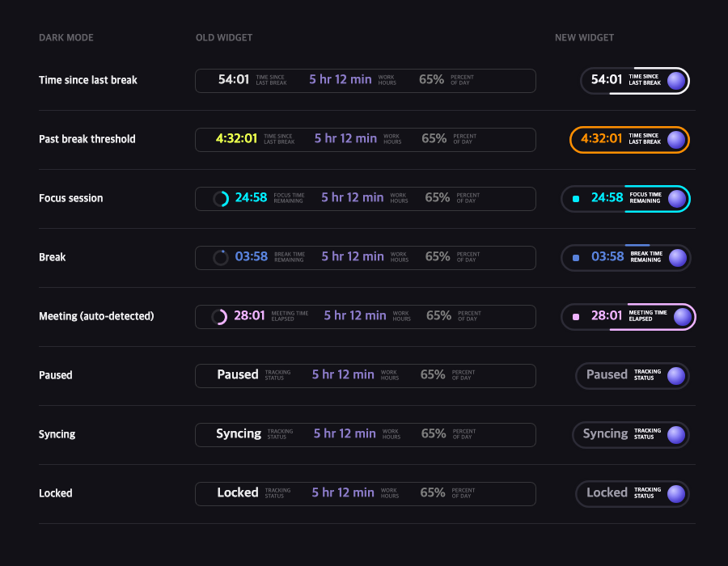The width and height of the screenshot is (728, 566).
Task: Click yellow 4:32:01 timer in old widget
Action: click(x=236, y=139)
